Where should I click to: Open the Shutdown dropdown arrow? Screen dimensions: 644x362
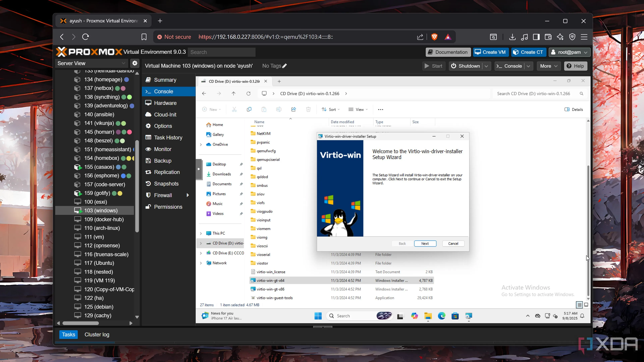486,66
